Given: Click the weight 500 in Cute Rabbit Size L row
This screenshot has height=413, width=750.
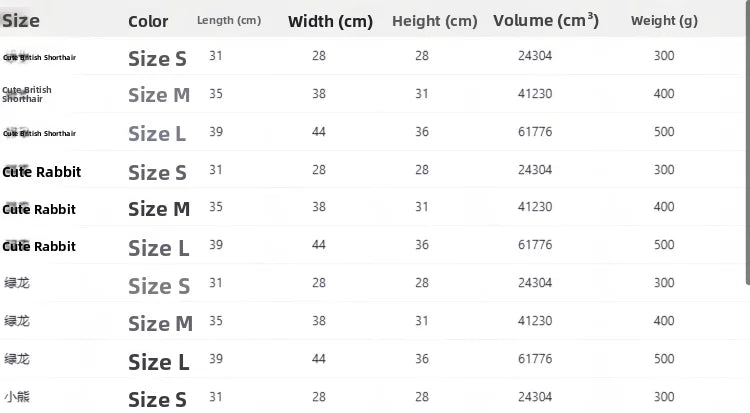Looking at the screenshot, I should click(x=664, y=245).
